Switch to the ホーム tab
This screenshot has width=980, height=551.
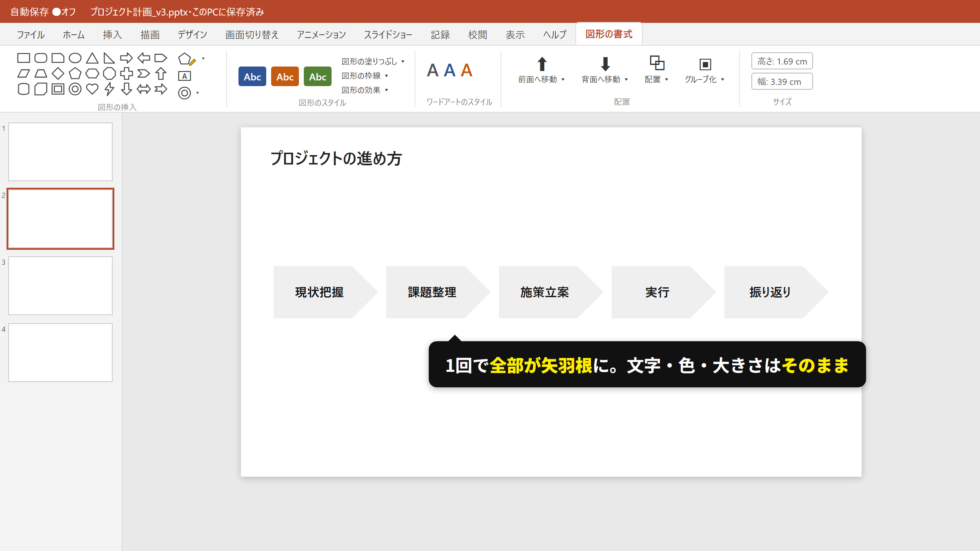coord(73,35)
